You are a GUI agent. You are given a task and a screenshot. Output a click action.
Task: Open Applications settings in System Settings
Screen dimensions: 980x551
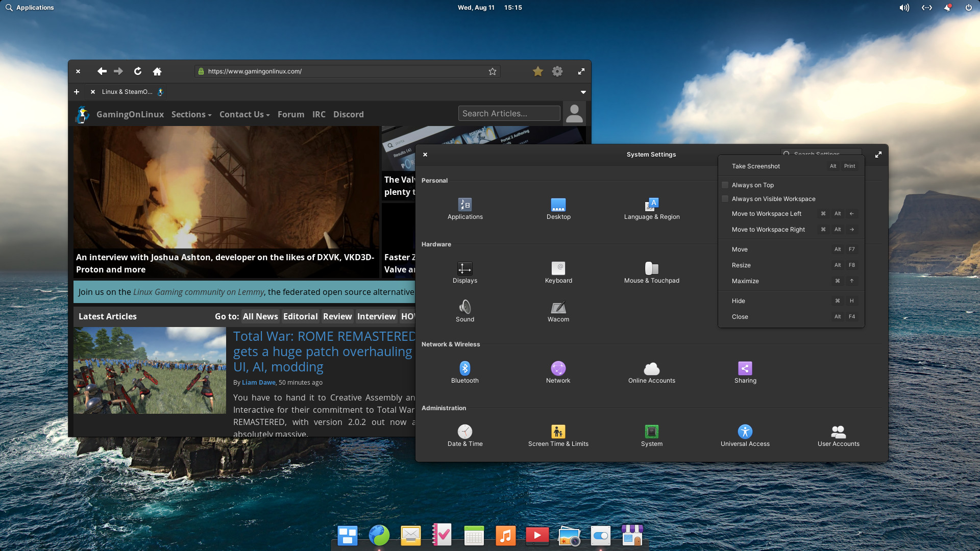pyautogui.click(x=464, y=209)
